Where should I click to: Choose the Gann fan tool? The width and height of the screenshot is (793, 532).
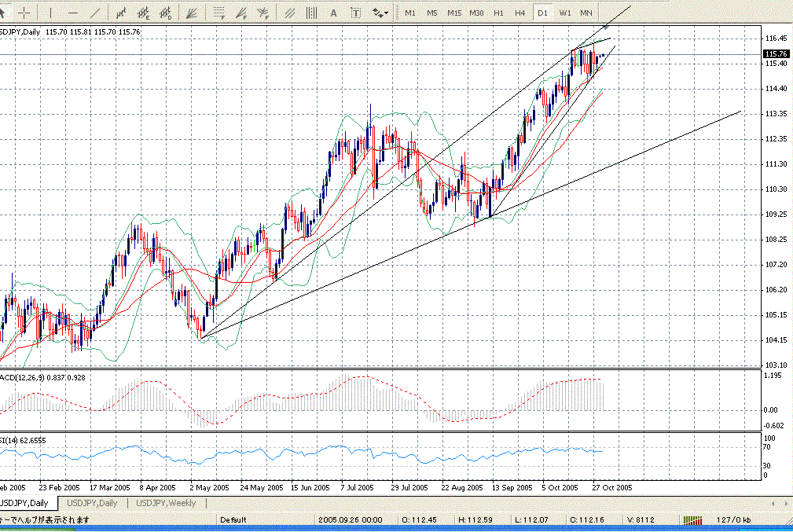pyautogui.click(x=191, y=13)
